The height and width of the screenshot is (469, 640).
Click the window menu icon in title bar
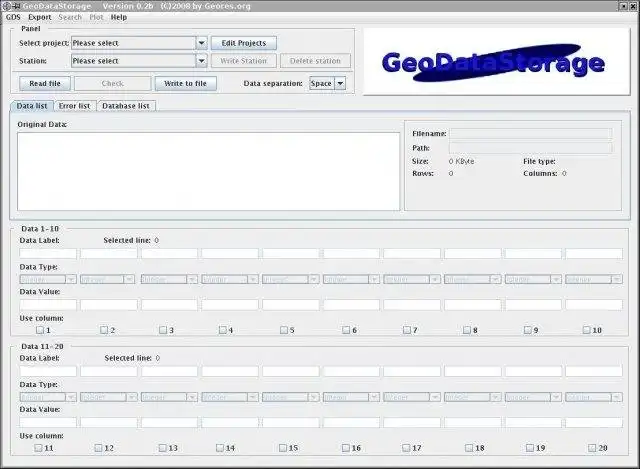6,6
